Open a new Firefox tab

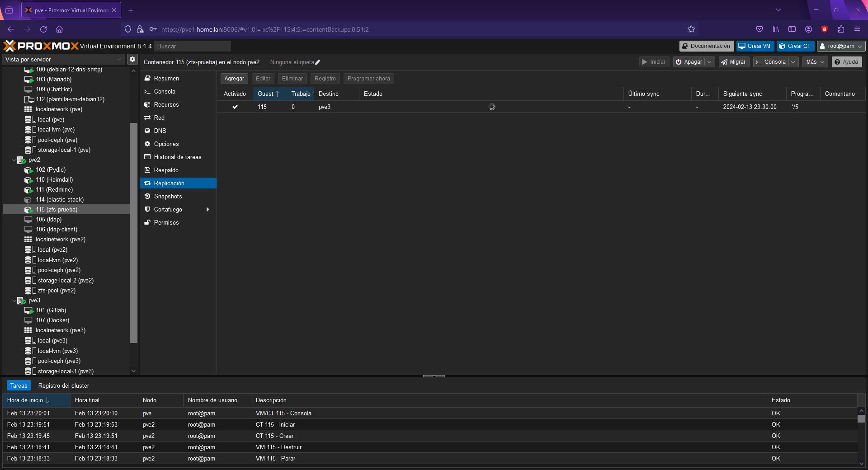coord(131,10)
